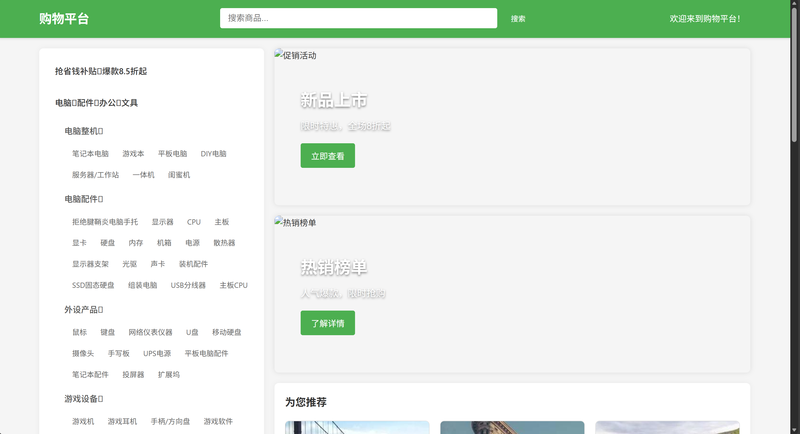Open the 一体机 category link

[143, 175]
